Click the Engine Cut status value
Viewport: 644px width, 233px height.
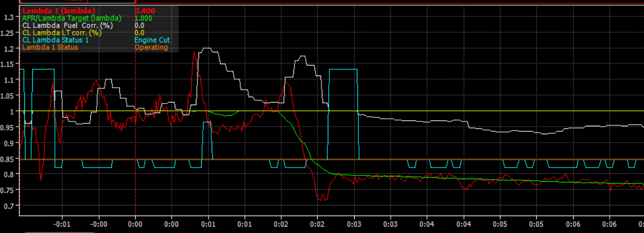pos(152,40)
